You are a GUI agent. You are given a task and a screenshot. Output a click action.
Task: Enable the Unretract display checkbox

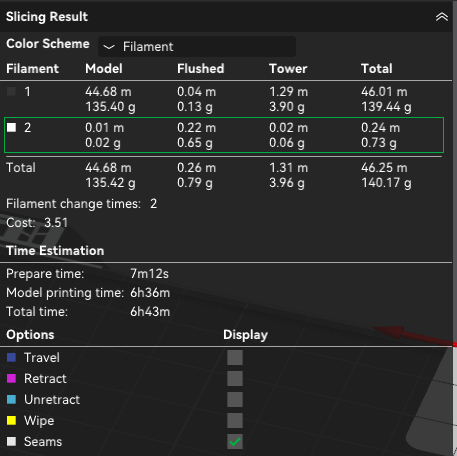(235, 400)
